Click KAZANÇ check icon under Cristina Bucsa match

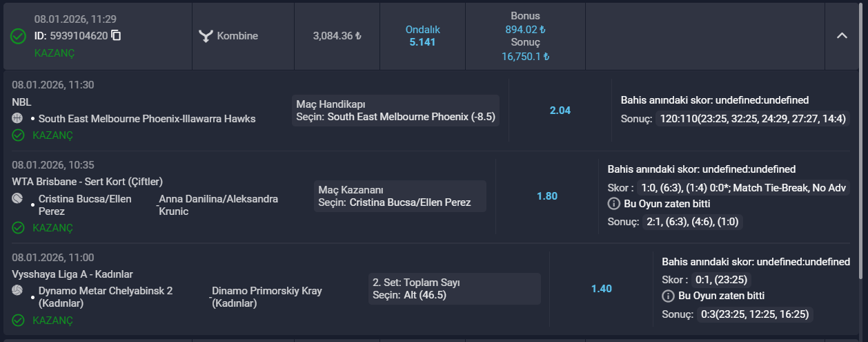click(19, 228)
